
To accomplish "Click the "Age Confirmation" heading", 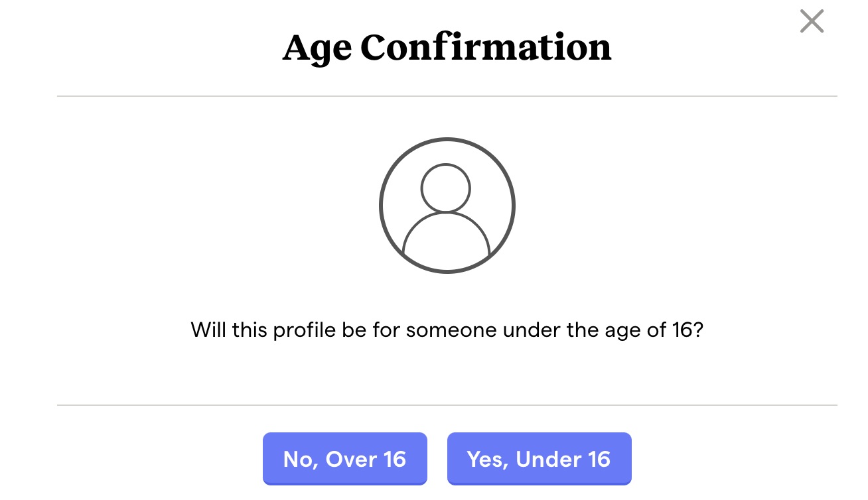I will coord(447,47).
